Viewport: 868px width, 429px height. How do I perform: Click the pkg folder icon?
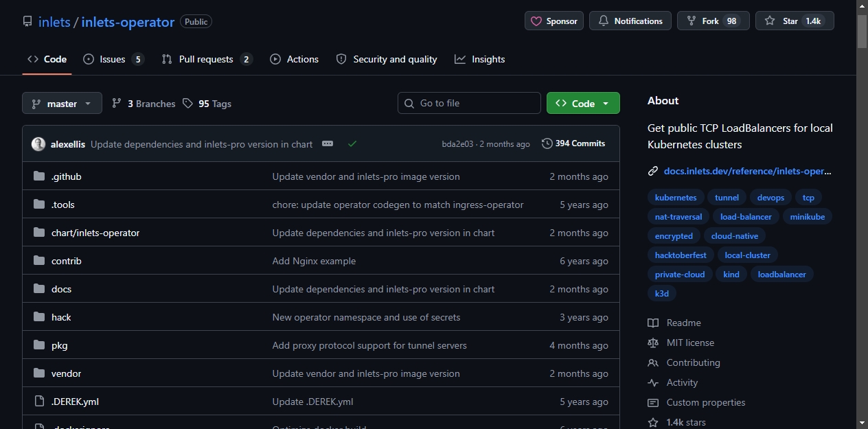tap(39, 345)
